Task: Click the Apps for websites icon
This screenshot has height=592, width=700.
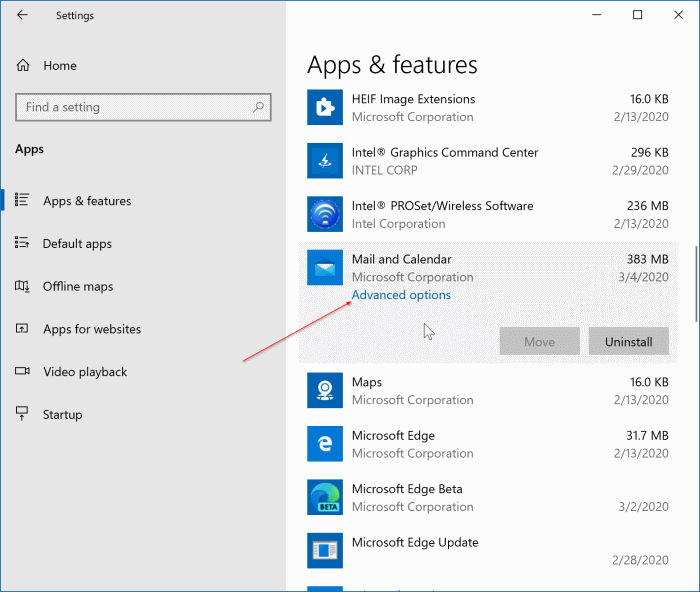Action: coord(22,329)
